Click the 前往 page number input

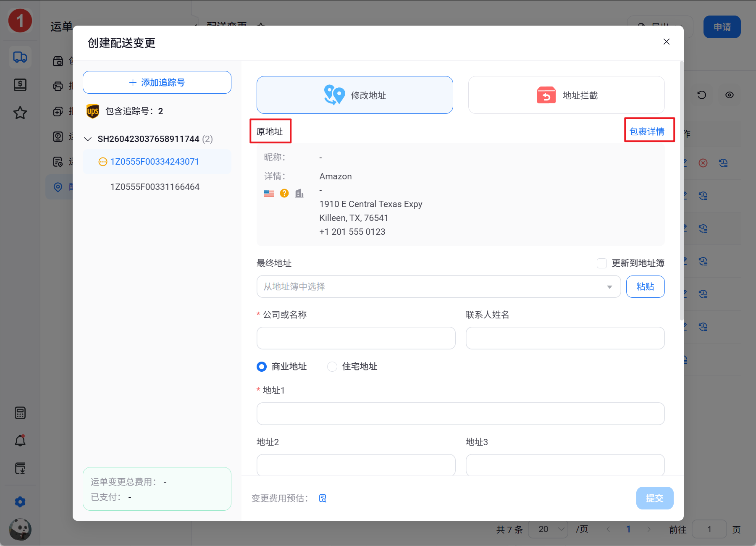pos(709,529)
